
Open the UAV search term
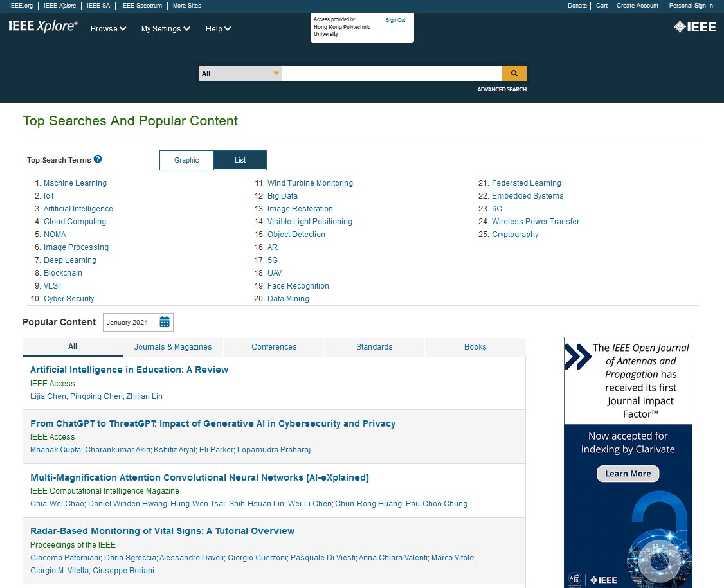[x=275, y=273]
